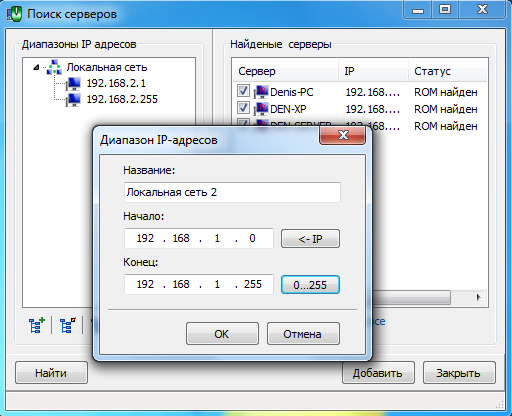
Task: Click the Статус column header
Action: (x=447, y=71)
